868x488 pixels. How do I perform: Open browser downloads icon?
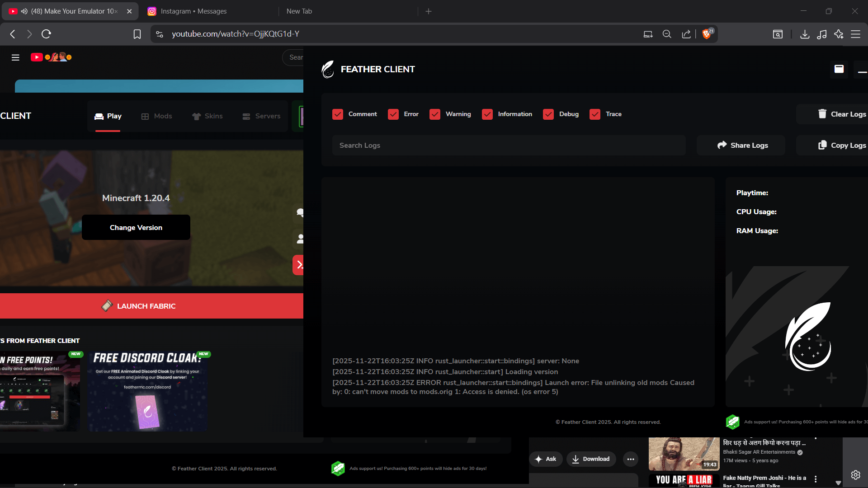[x=805, y=34]
